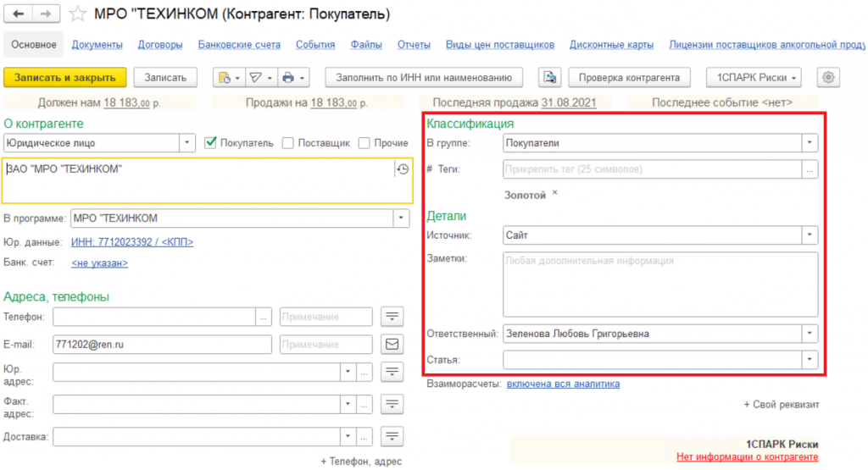Toggle the Покупатель checkbox
The height and width of the screenshot is (470, 868).
[x=210, y=142]
